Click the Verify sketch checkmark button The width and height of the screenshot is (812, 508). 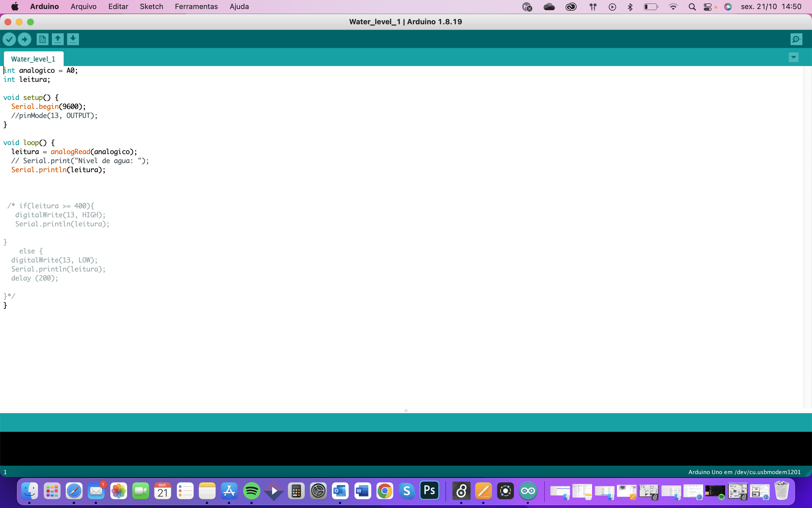coord(9,39)
